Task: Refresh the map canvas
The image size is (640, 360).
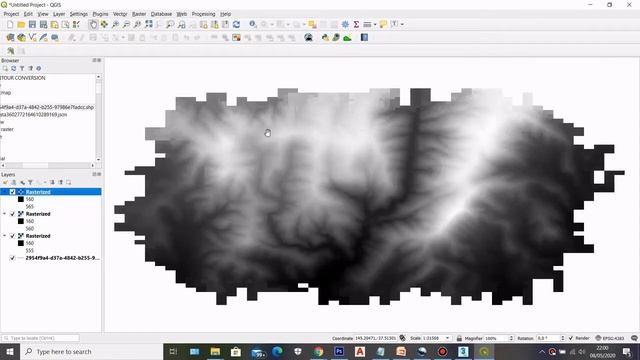Action: (236, 24)
